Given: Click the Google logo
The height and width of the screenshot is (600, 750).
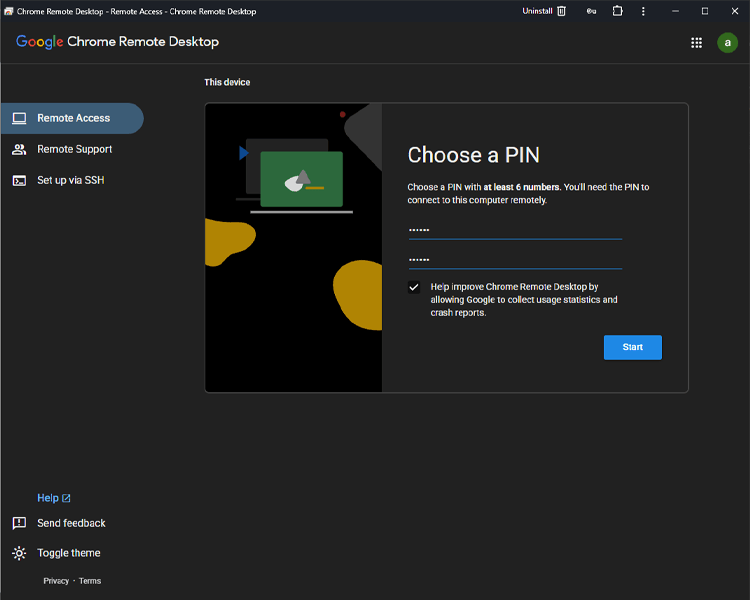Looking at the screenshot, I should click(40, 42).
